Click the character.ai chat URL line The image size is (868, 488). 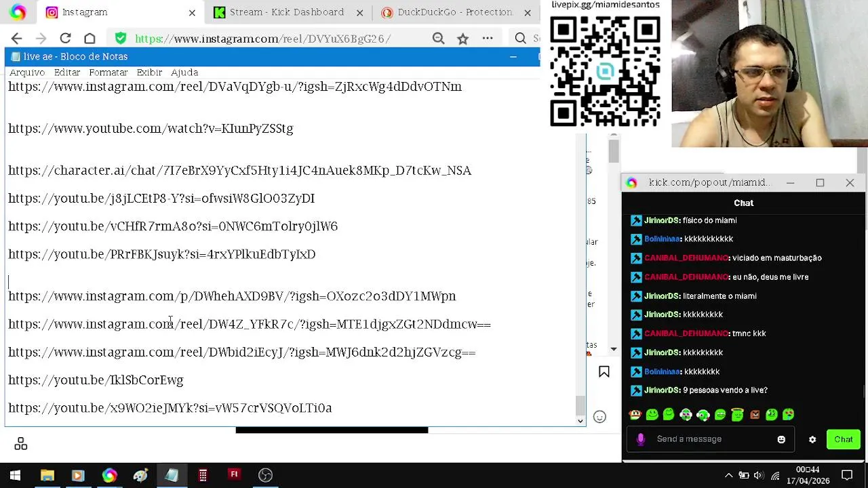[239, 170]
